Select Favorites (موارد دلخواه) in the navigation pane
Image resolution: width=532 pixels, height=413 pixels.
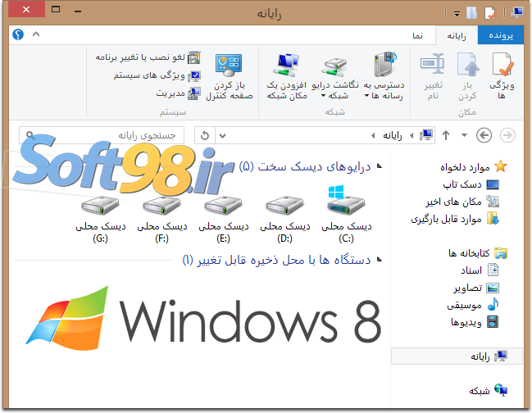[x=474, y=166]
